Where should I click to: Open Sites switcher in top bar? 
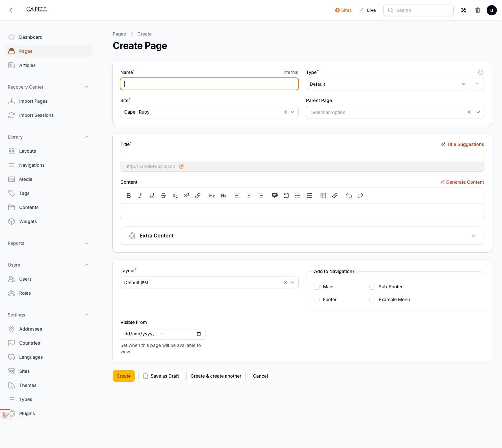(x=343, y=10)
